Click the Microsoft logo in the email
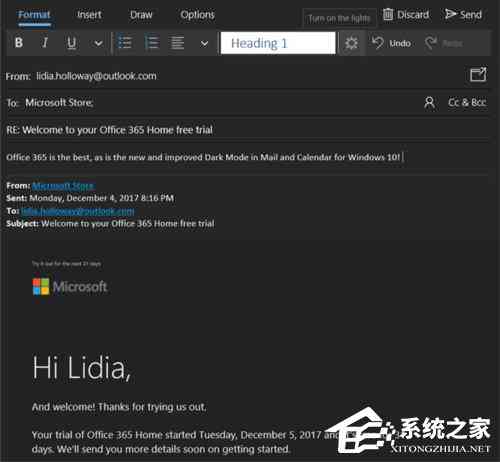Screen dimensions: 500x462 tap(70, 287)
